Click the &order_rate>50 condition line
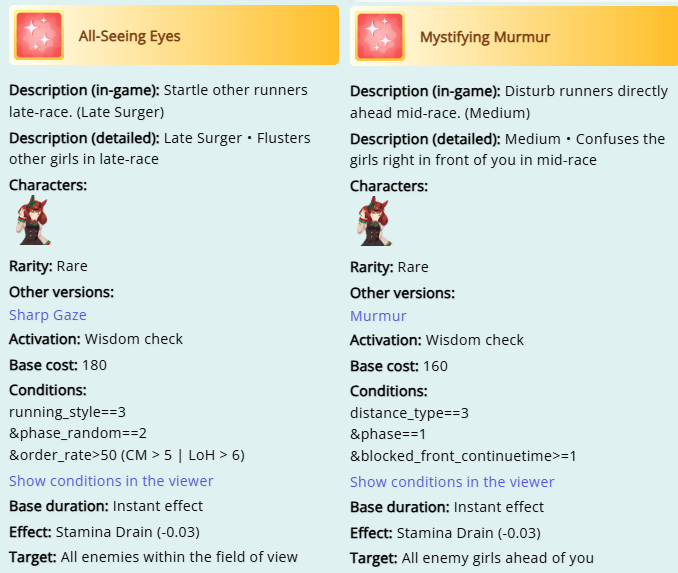The image size is (678, 573). (x=127, y=455)
